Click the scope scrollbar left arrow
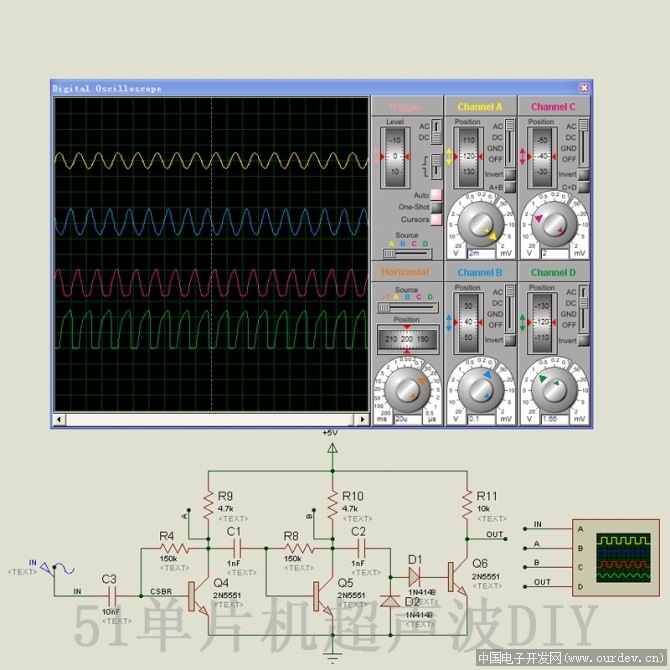This screenshot has width=670, height=670. 59,420
